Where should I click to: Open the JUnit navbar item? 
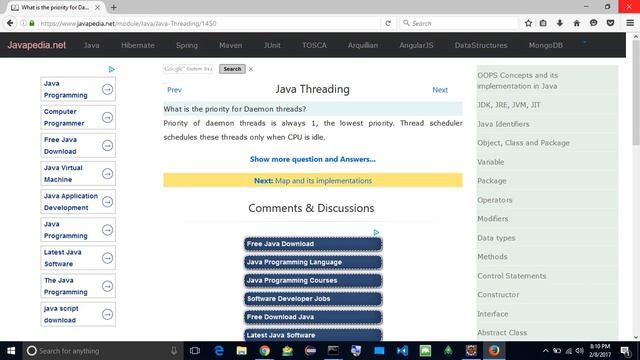point(272,45)
